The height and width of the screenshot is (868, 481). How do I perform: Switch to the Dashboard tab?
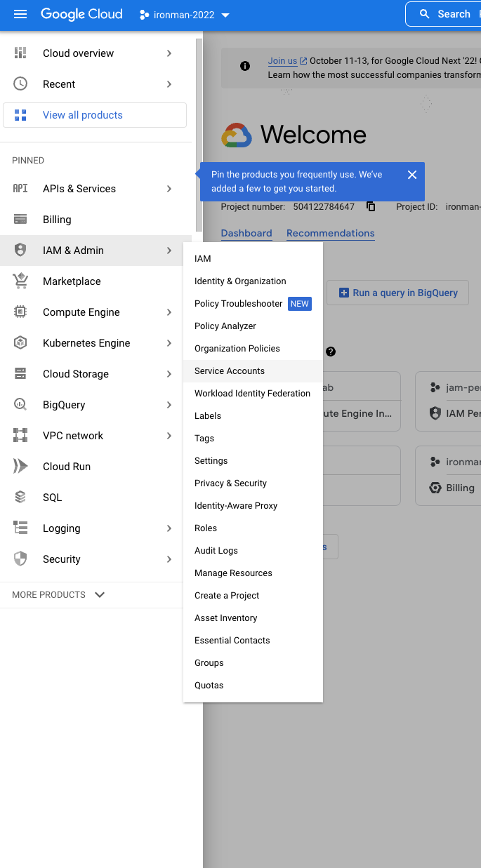click(x=246, y=234)
